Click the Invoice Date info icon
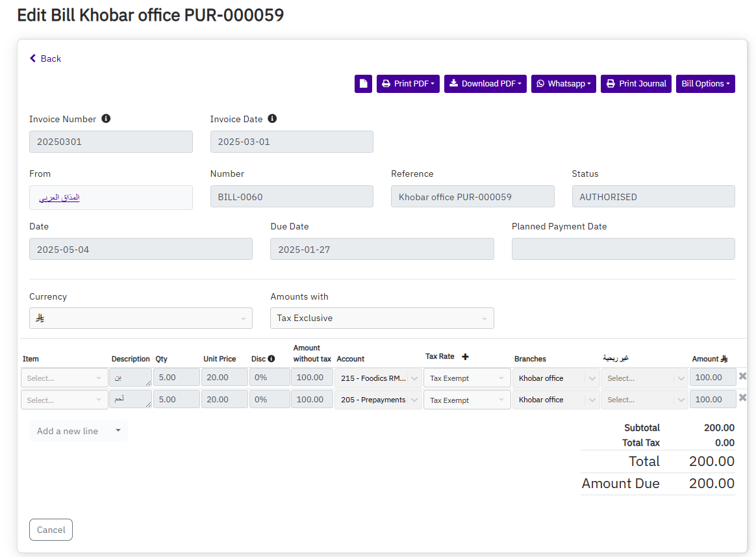Image resolution: width=756 pixels, height=557 pixels. [272, 119]
